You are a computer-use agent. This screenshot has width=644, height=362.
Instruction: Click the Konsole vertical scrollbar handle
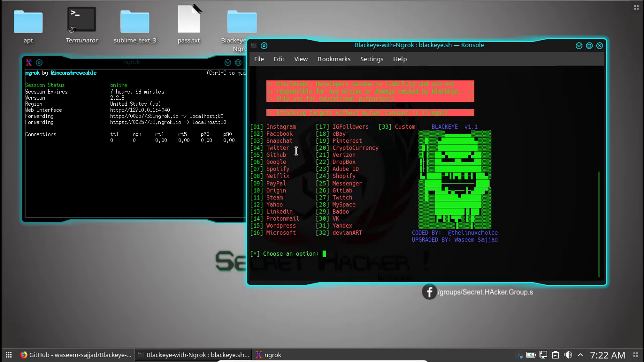tap(599, 224)
